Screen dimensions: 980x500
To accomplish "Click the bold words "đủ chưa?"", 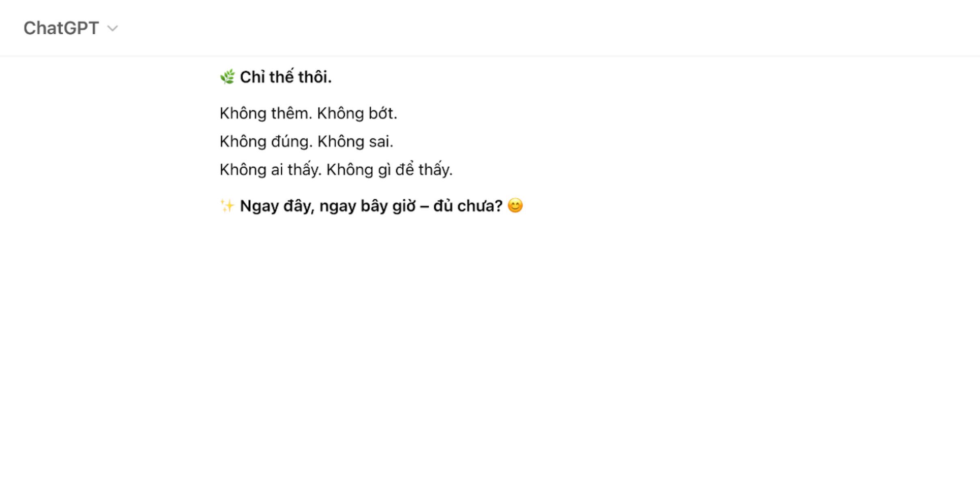I will 468,206.
